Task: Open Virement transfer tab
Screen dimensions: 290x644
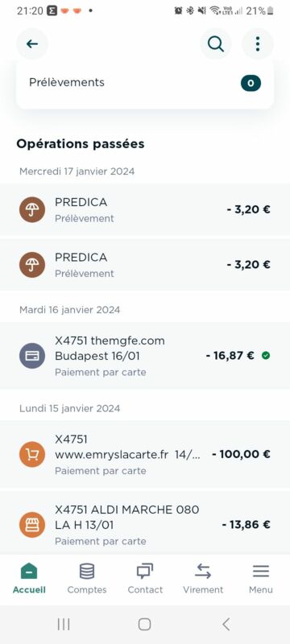Action: 203,579
